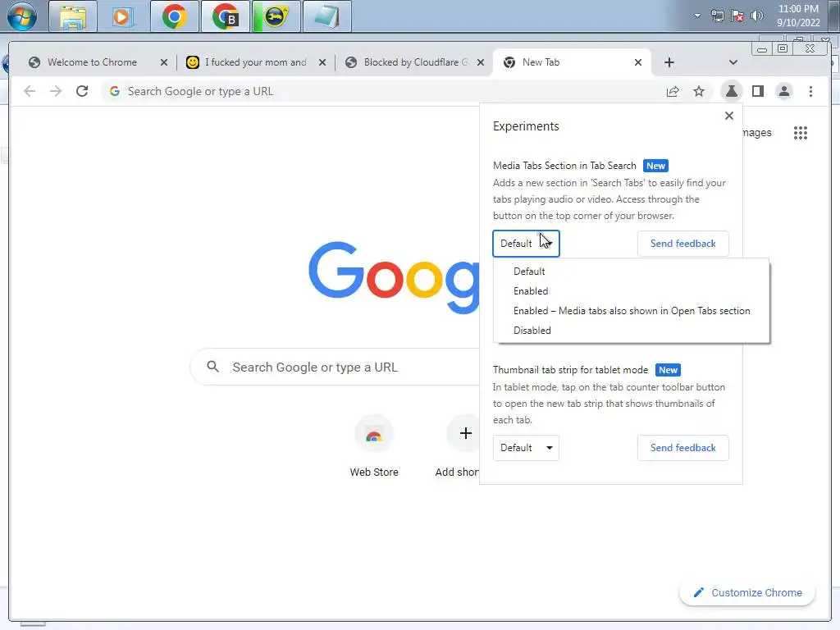Close the New Tab tab
840x630 pixels.
coord(637,62)
